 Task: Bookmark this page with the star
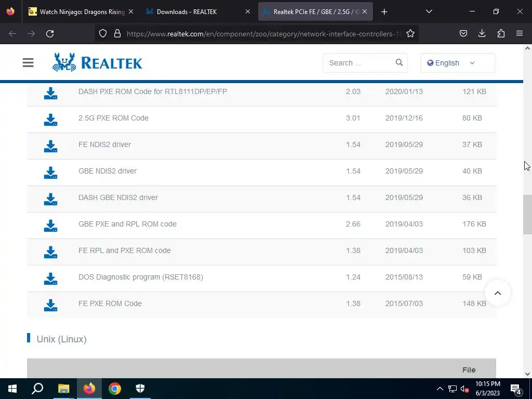tap(410, 34)
